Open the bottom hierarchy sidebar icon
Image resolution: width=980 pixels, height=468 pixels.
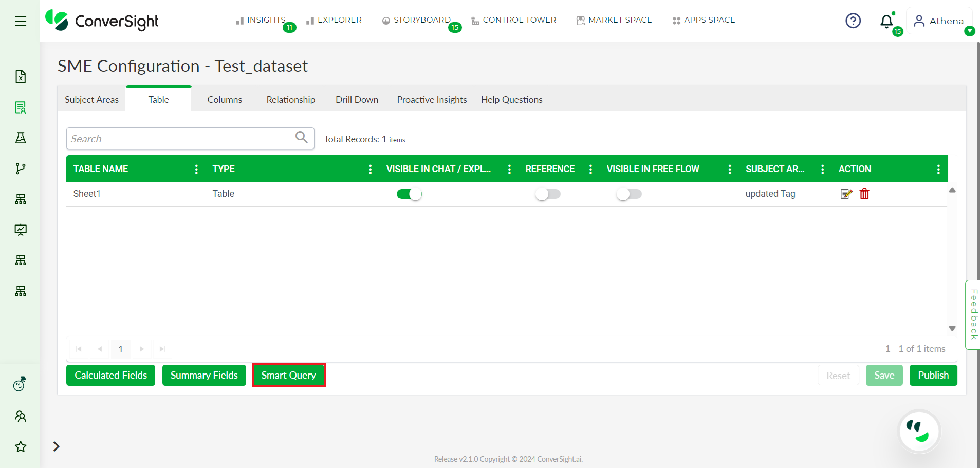(21, 291)
